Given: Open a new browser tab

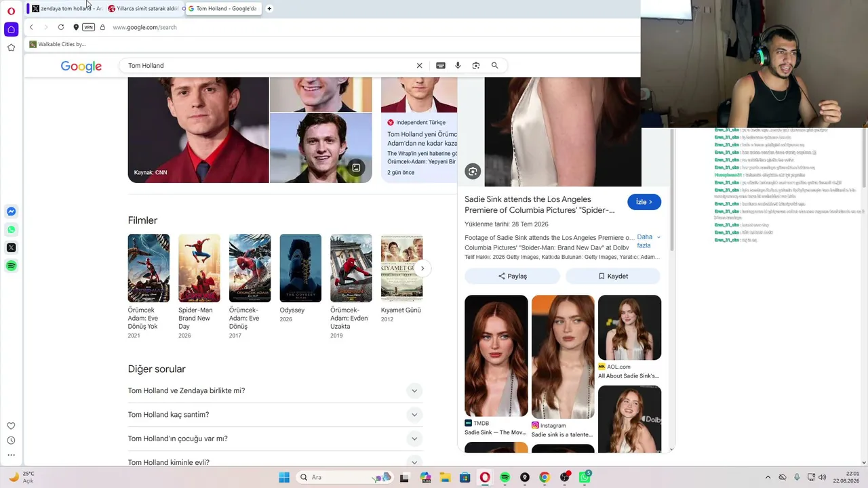Looking at the screenshot, I should pyautogui.click(x=269, y=9).
